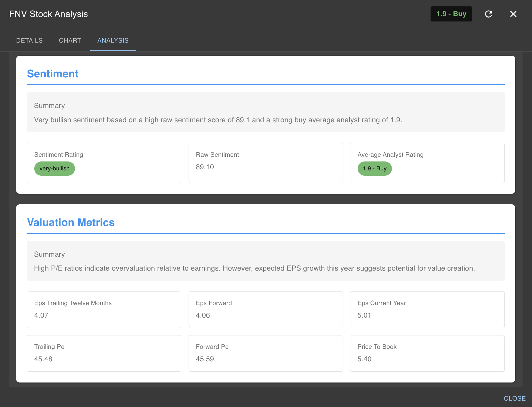Click the Price To Book card

point(427,353)
